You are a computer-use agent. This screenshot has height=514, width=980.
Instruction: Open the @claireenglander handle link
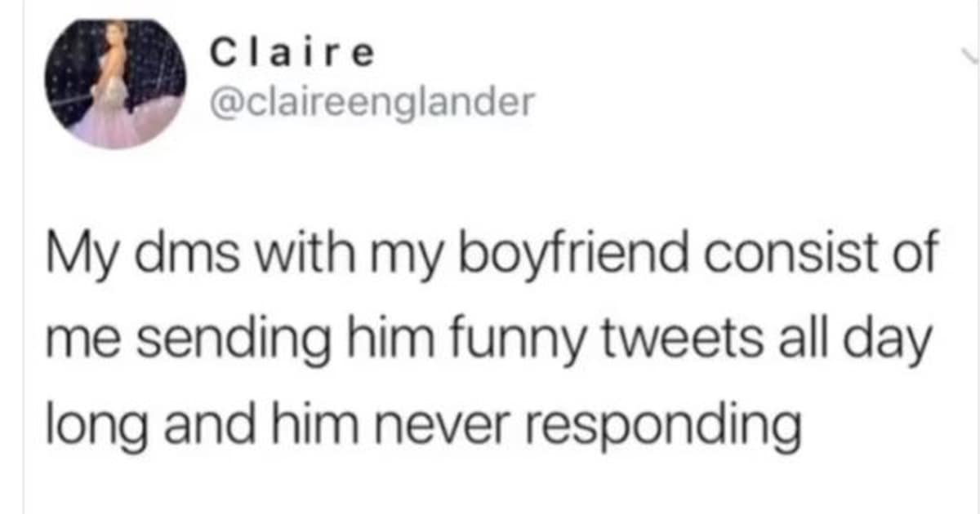coord(372,103)
